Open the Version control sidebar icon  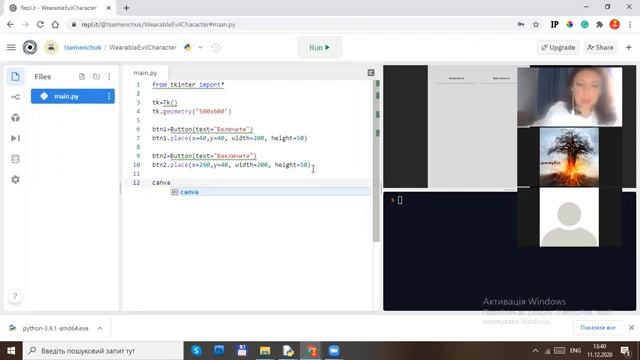click(15, 97)
